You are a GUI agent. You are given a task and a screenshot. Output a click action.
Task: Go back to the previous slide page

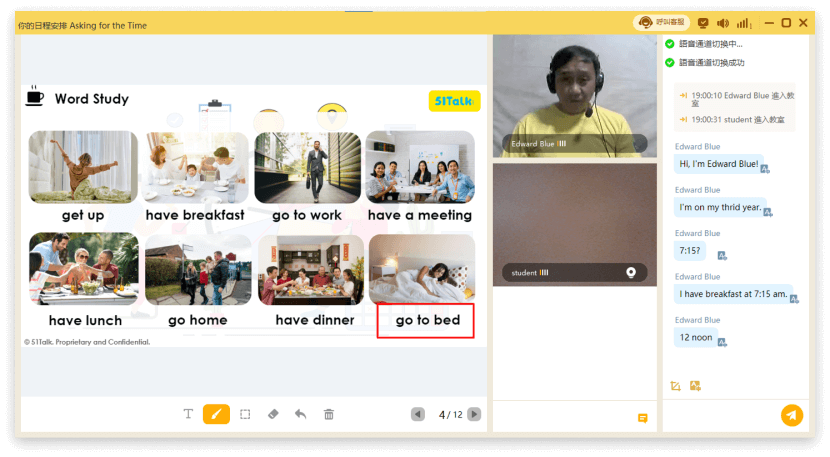click(x=418, y=414)
